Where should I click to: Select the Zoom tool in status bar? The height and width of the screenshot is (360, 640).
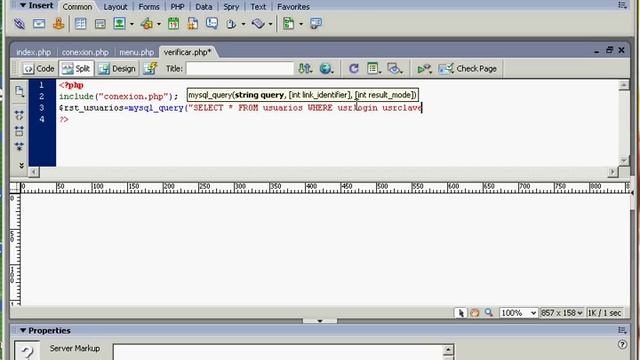pyautogui.click(x=489, y=313)
